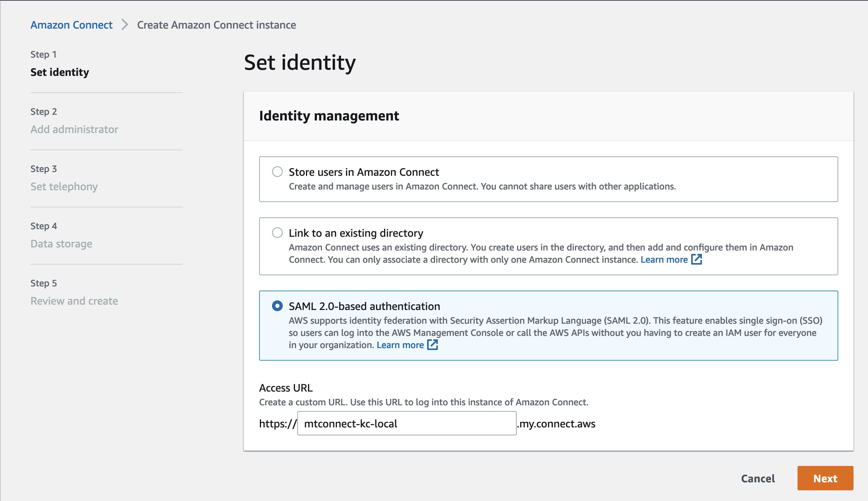Viewport: 868px width, 501px height.
Task: Click the external link icon beside SAML Learn more
Action: click(x=433, y=345)
